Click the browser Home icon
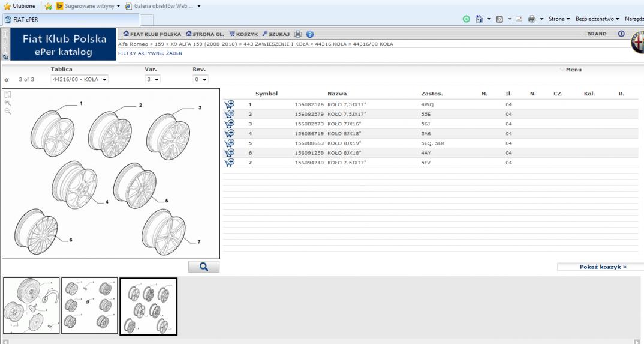This screenshot has width=644, height=344. [479, 19]
